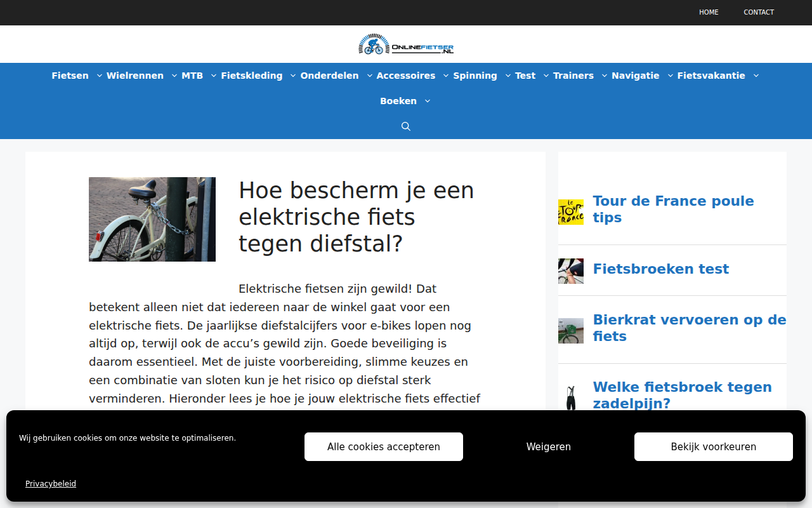Open the search magnifier icon
Viewport: 812px width, 508px height.
pos(406,126)
